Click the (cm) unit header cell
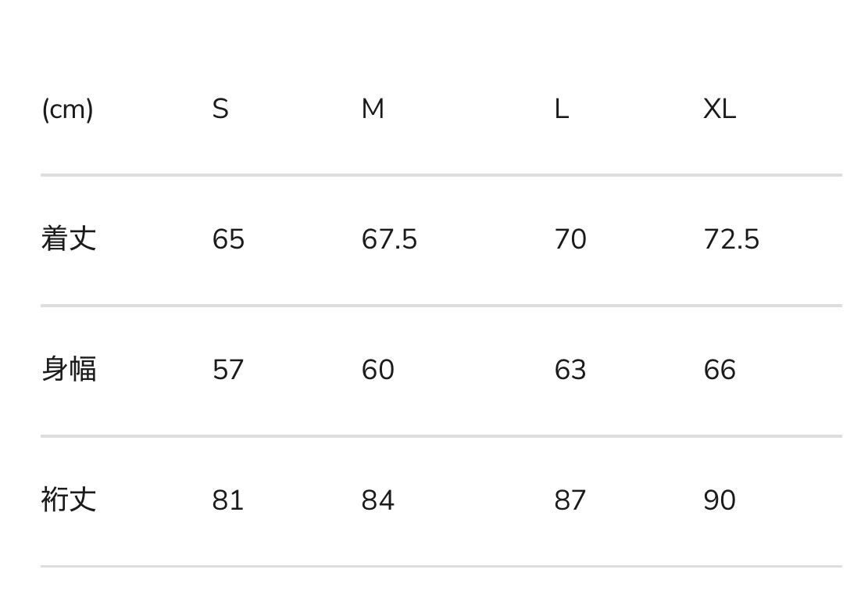Viewport: 868px width, 616px height. 67,109
